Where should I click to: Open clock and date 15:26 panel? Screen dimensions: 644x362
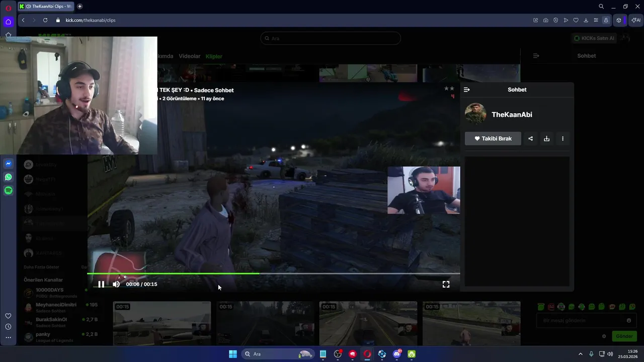click(629, 354)
